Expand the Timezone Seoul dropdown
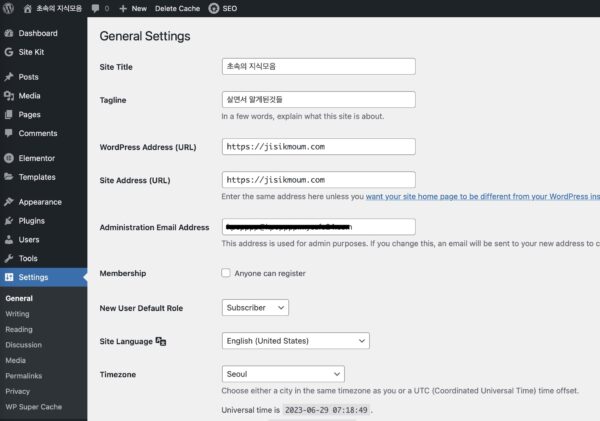 pos(282,373)
